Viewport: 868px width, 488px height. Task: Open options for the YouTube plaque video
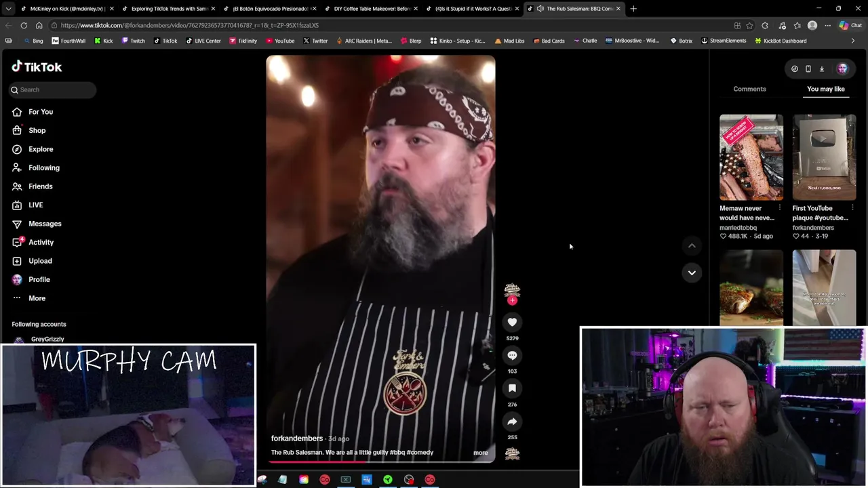point(852,208)
